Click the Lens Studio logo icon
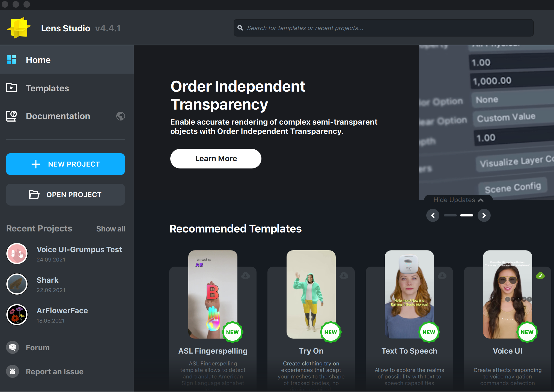Image resolution: width=554 pixels, height=392 pixels. click(19, 28)
